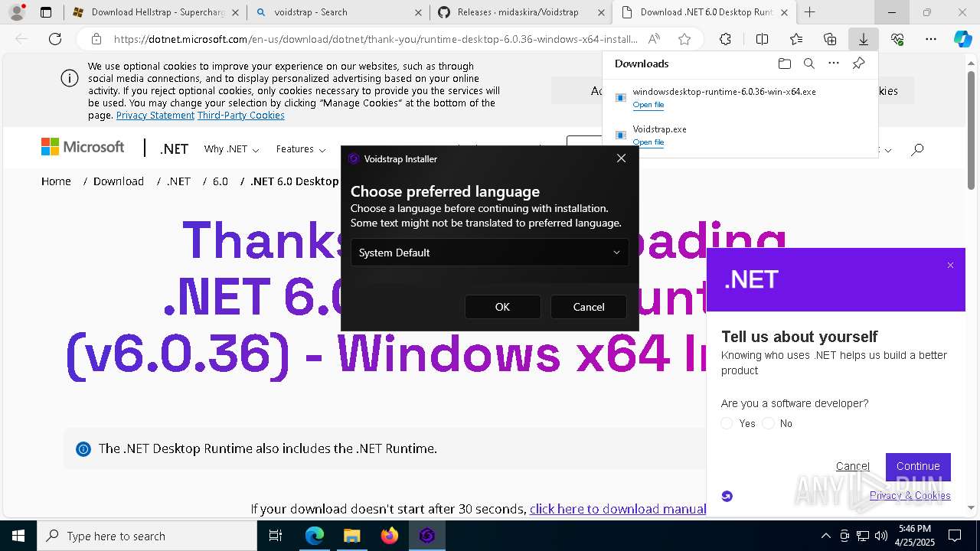Open File Explorer from taskbar
The height and width of the screenshot is (551, 980).
351,536
